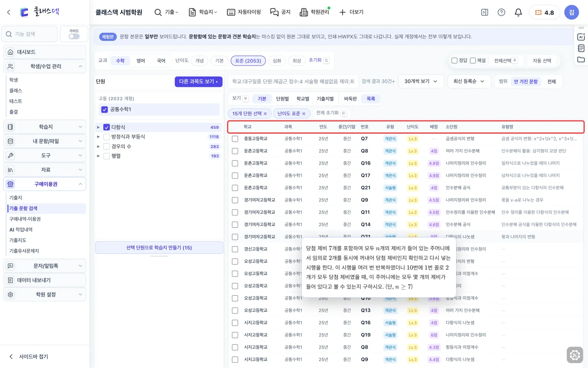Open the 다른 과목도 보기 dropdown button
This screenshot has width=588, height=368.
coord(198,81)
